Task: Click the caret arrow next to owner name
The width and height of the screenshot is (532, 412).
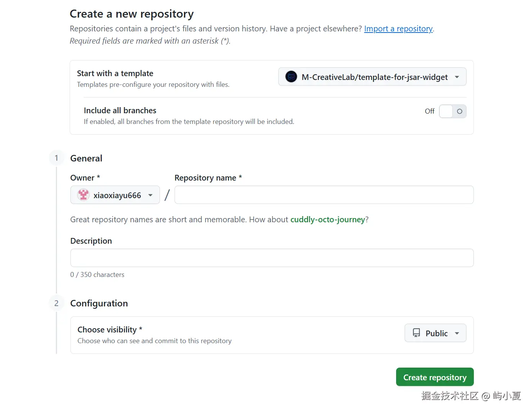Action: 151,195
